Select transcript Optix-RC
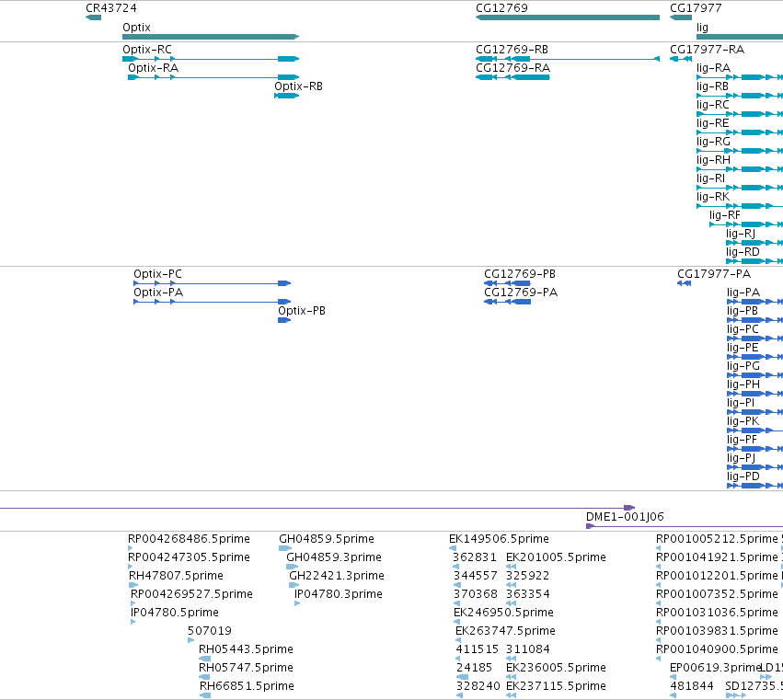Image resolution: width=783 pixels, height=700 pixels. [x=211, y=59]
